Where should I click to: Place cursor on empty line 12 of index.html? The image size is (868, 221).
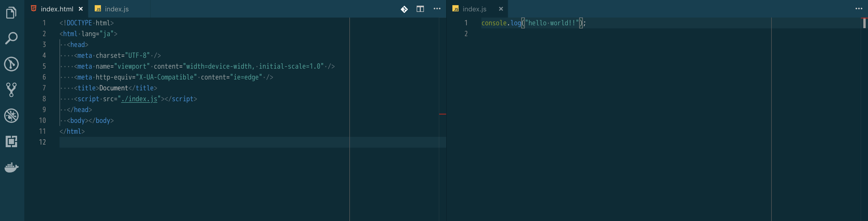tap(202, 142)
